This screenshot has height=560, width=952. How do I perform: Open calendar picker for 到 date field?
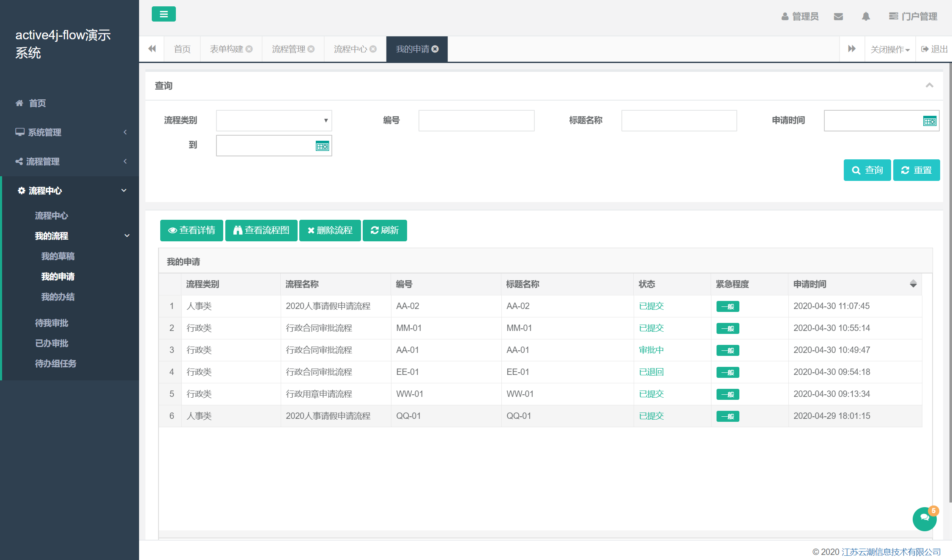coord(322,146)
